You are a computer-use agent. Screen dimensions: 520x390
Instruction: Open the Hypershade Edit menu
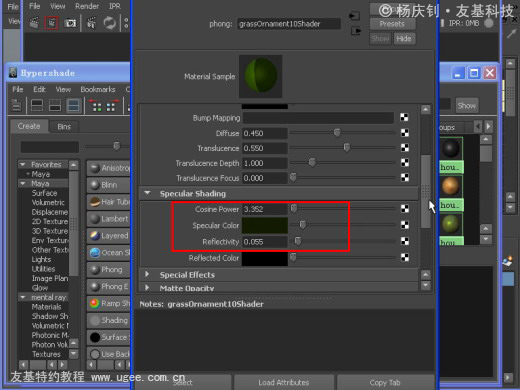pyautogui.click(x=39, y=89)
